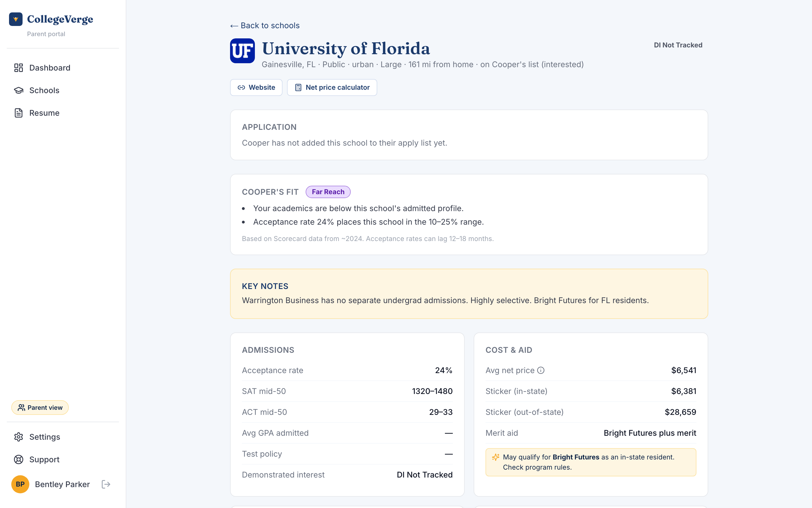Click the Parent view badge

pyautogui.click(x=40, y=408)
